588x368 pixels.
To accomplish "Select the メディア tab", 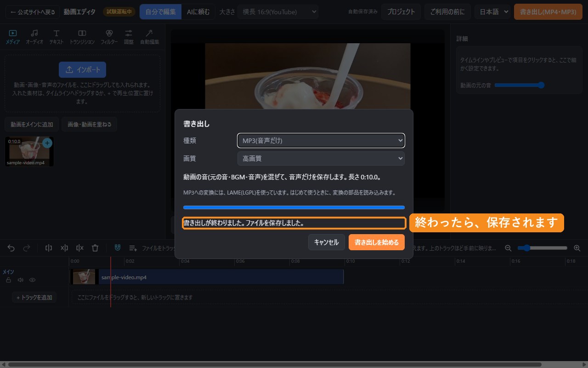I will [12, 37].
